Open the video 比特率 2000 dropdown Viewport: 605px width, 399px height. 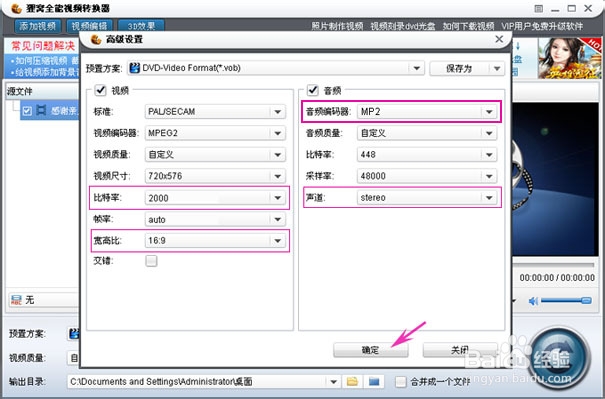pyautogui.click(x=278, y=198)
